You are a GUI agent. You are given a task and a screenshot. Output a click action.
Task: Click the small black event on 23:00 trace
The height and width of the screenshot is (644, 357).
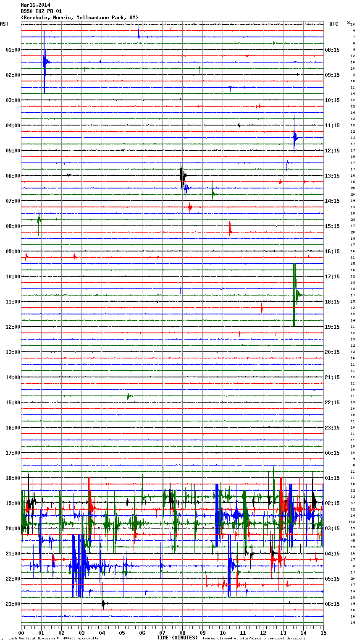point(104,604)
